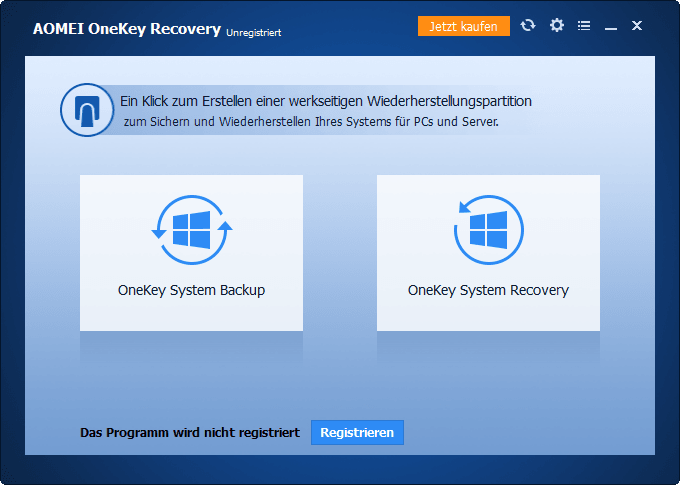Click 'Das Programm wird nicht registriert' text

(190, 433)
